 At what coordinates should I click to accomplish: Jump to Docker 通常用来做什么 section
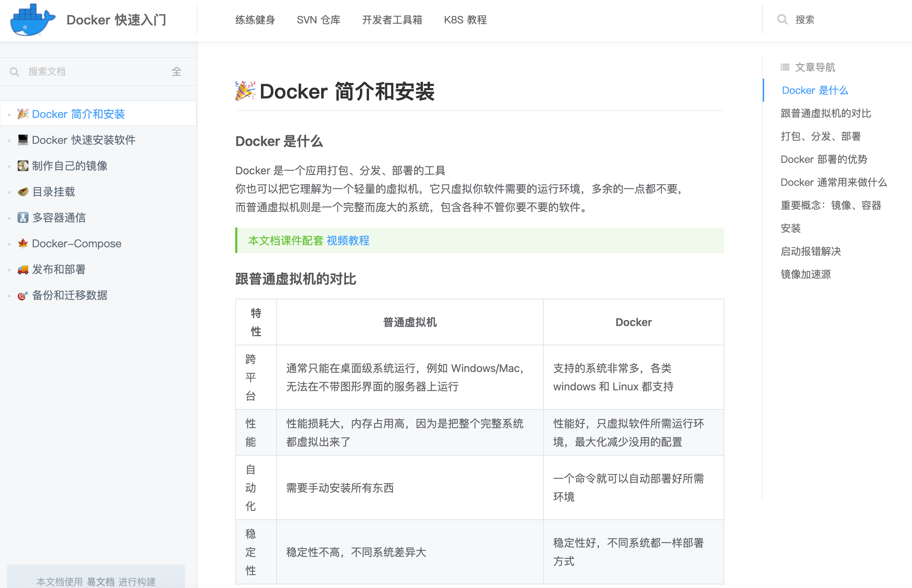coord(834,182)
